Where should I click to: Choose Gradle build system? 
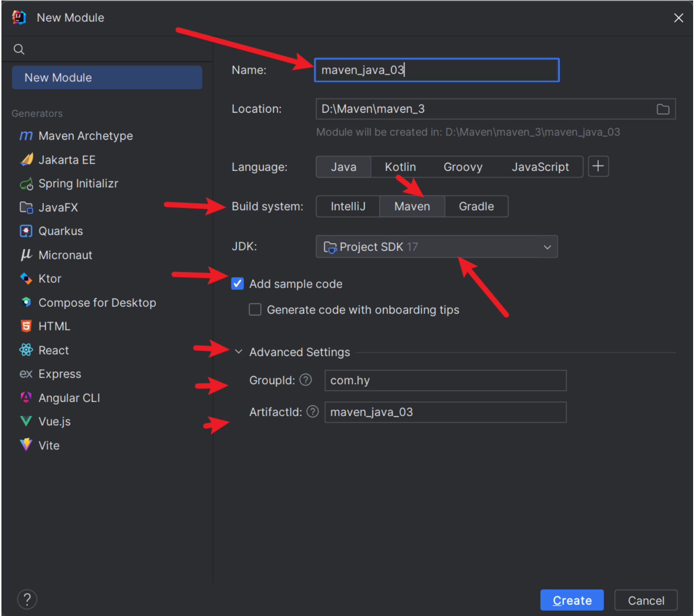[x=477, y=206]
